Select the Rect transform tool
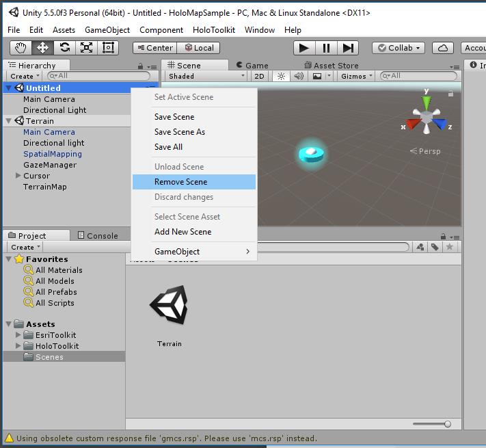Screen dimensions: 486x448 [x=108, y=48]
